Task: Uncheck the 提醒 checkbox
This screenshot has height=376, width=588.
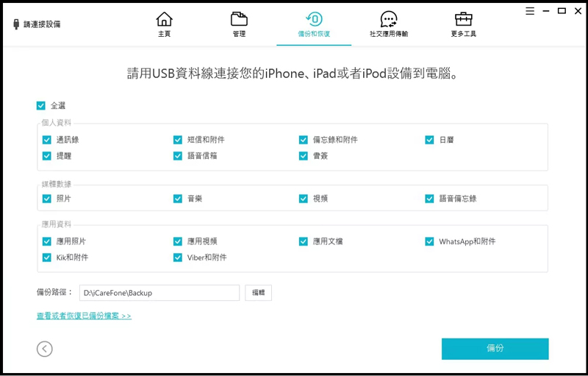Action: point(47,156)
